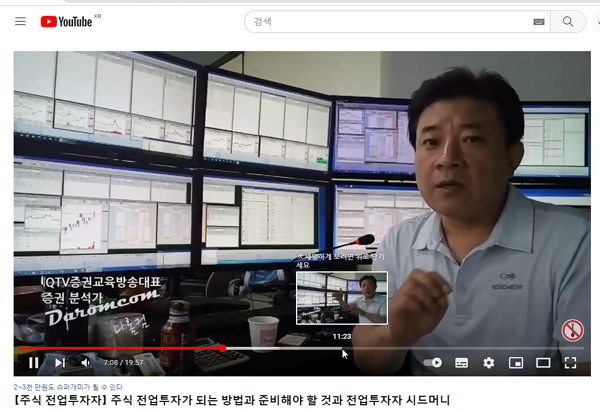Skip to the next video
The width and height of the screenshot is (600, 411).
[60, 362]
